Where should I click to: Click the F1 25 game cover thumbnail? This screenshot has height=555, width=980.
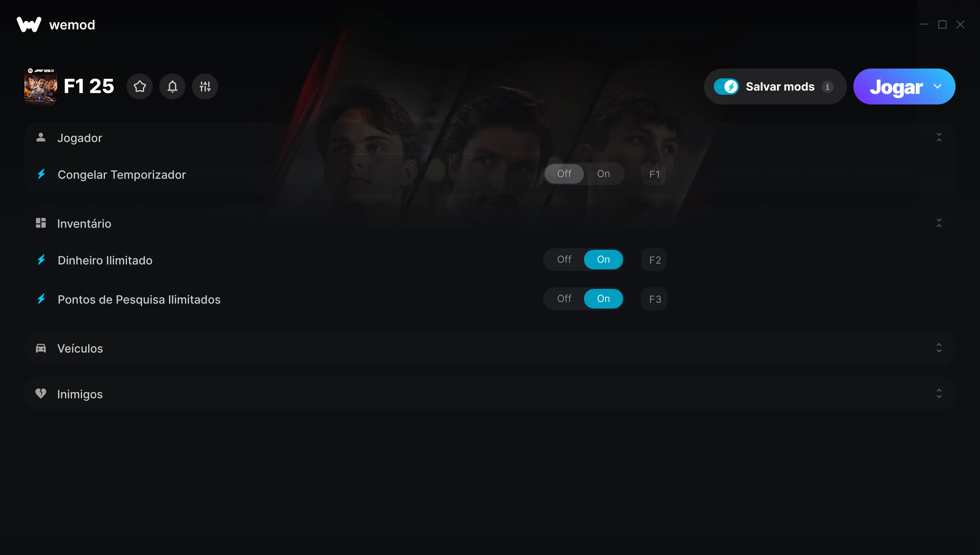[41, 87]
